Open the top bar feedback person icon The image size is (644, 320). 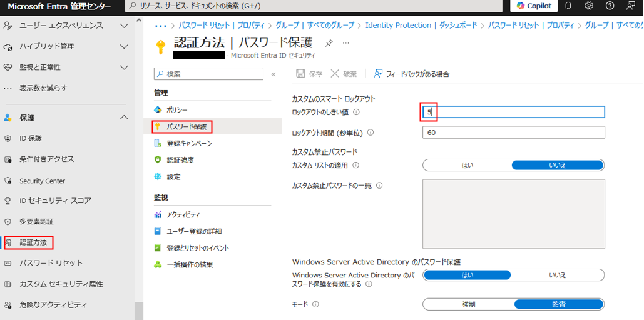[x=630, y=6]
